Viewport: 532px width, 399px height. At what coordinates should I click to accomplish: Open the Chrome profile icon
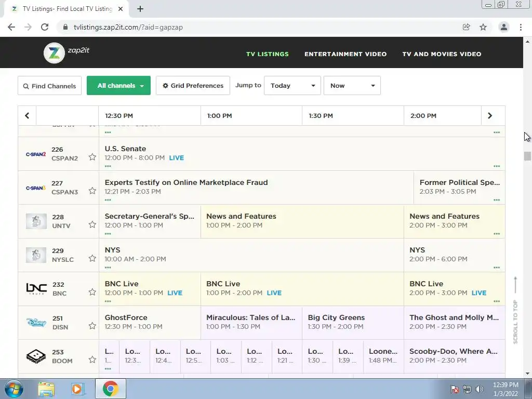(504, 27)
